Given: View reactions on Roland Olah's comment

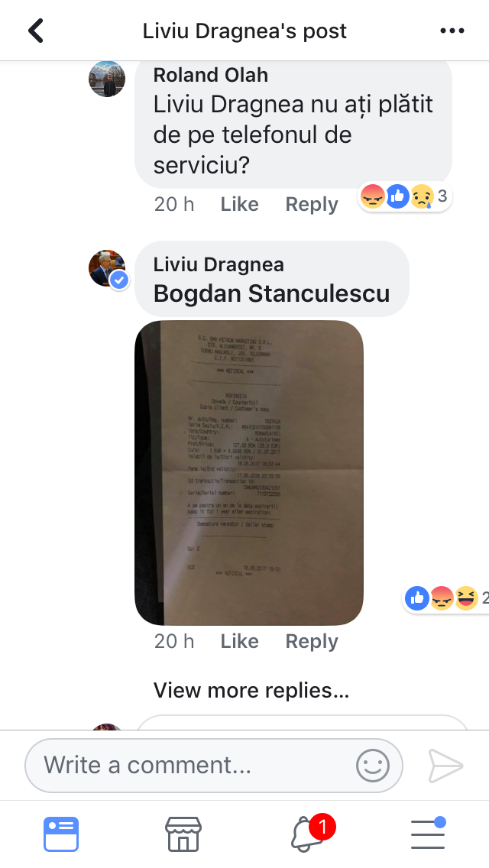Looking at the screenshot, I should [x=404, y=196].
